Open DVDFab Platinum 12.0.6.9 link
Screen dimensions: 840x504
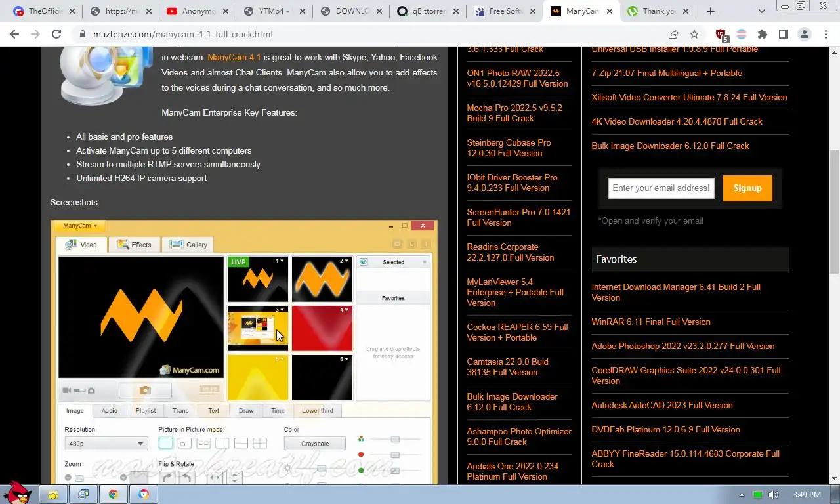(x=665, y=429)
